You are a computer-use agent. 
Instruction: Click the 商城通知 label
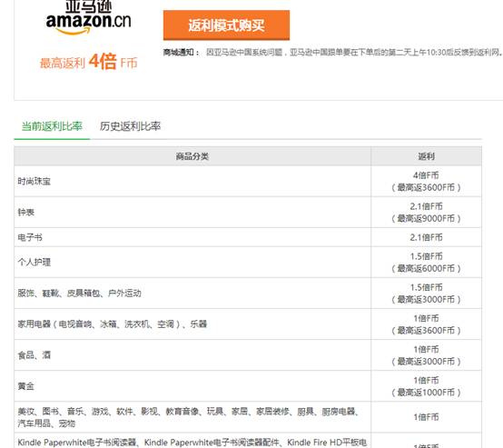[x=182, y=52]
